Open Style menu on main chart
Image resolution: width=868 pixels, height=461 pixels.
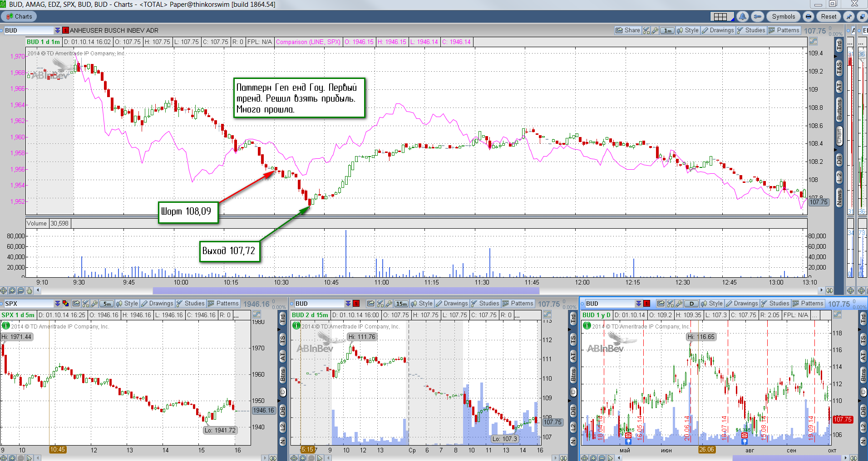click(688, 30)
